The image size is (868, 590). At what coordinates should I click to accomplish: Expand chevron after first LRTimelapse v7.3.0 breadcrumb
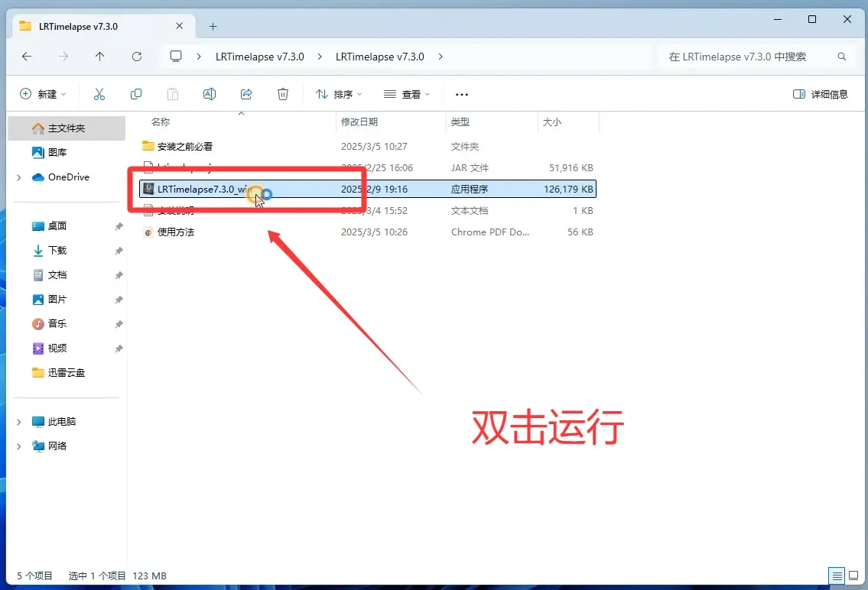[320, 57]
